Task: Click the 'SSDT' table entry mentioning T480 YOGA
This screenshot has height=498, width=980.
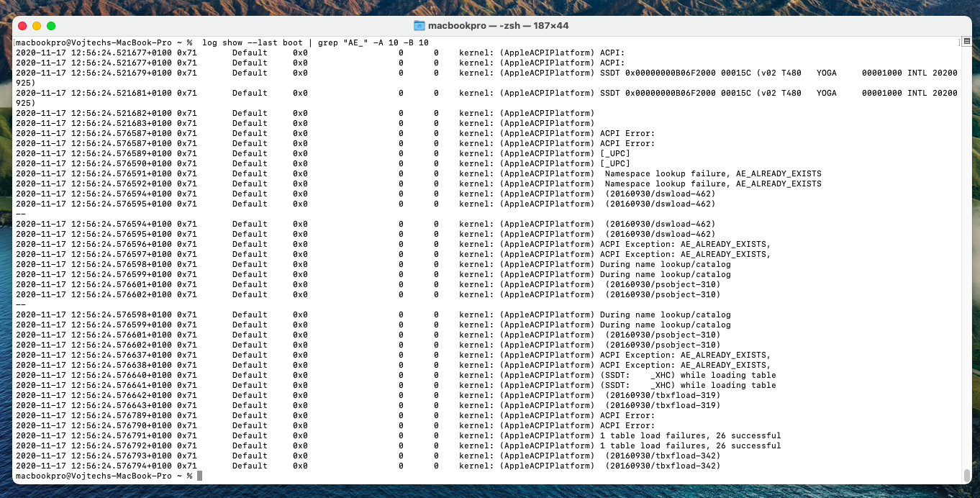Action: click(720, 73)
